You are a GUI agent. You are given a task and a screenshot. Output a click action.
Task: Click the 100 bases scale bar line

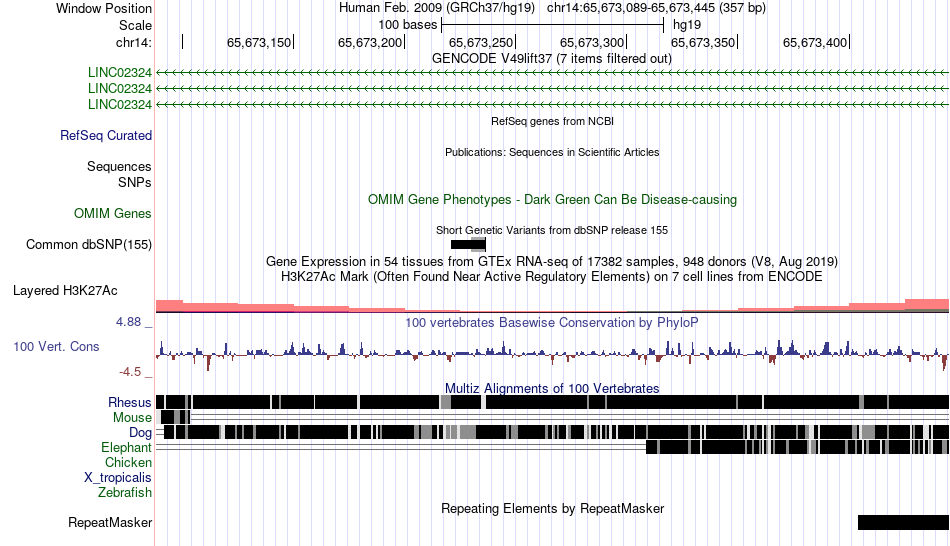coord(553,25)
